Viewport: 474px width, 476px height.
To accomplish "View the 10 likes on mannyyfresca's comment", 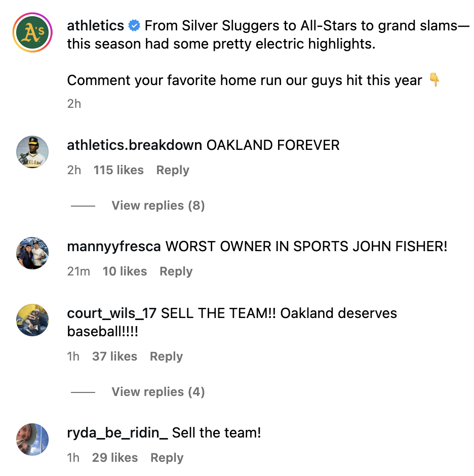I will point(125,271).
